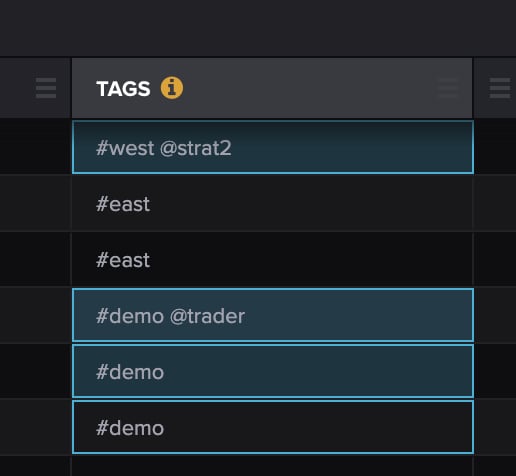Viewport: 516px width, 476px height.
Task: Open the TAGS info icon
Action: point(172,88)
